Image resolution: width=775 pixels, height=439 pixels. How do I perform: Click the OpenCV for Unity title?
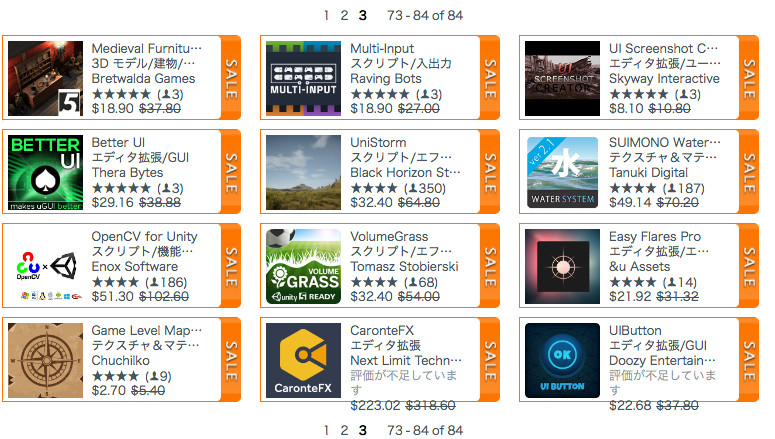pos(144,236)
